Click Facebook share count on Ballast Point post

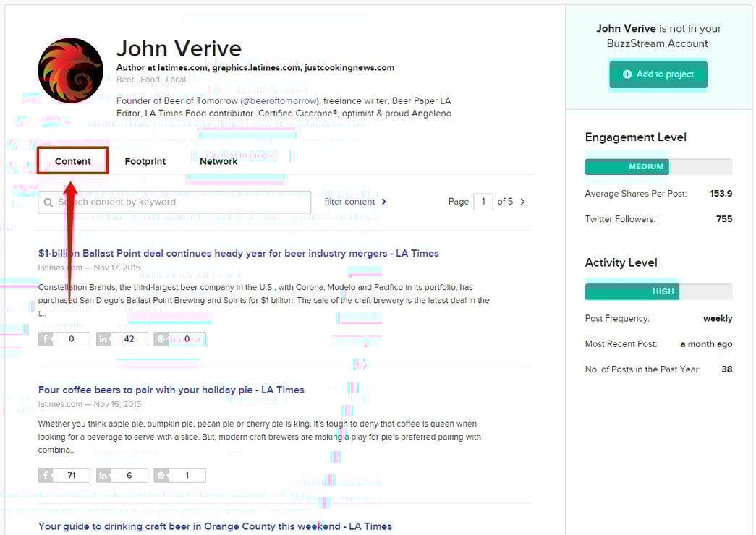click(64, 339)
